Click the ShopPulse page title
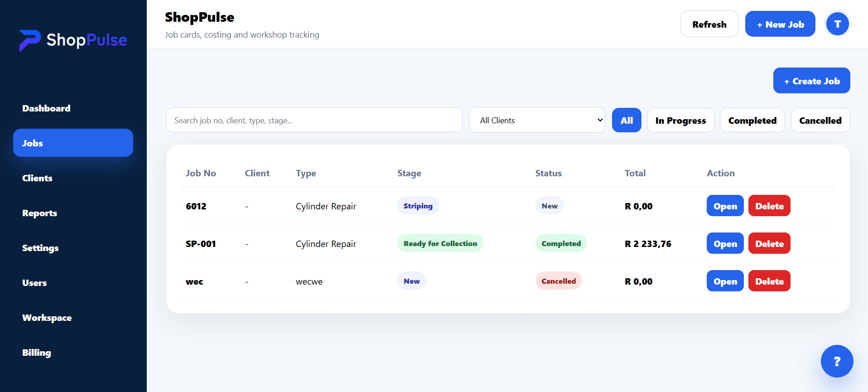Screen dimensions: 868x392 tap(199, 17)
